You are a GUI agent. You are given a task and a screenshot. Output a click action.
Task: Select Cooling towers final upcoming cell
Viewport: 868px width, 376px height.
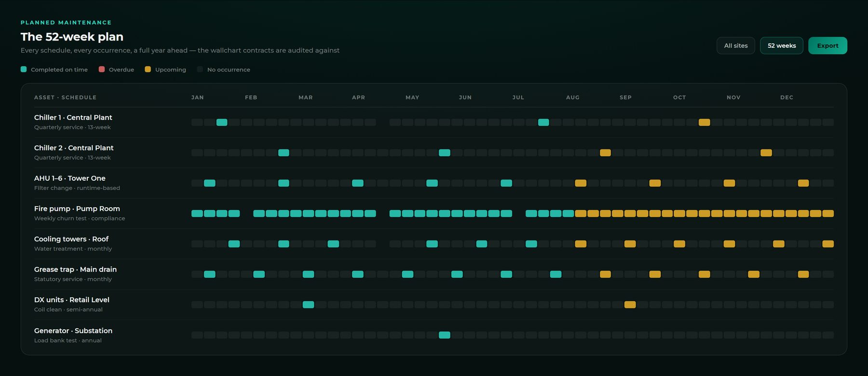click(828, 244)
